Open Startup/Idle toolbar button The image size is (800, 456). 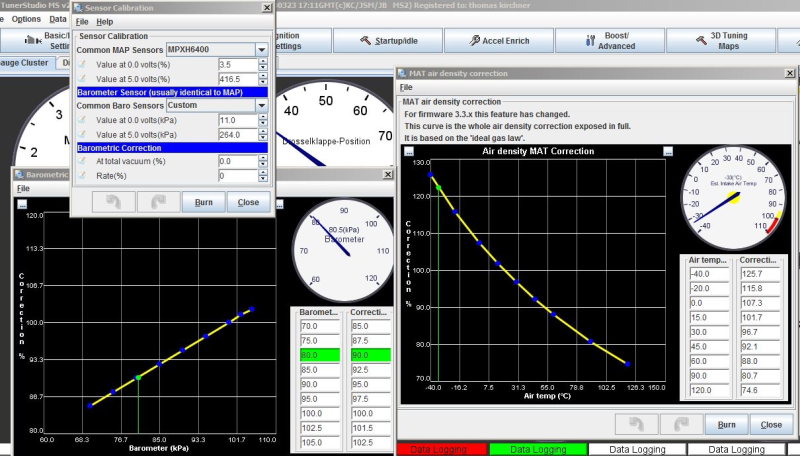[387, 41]
